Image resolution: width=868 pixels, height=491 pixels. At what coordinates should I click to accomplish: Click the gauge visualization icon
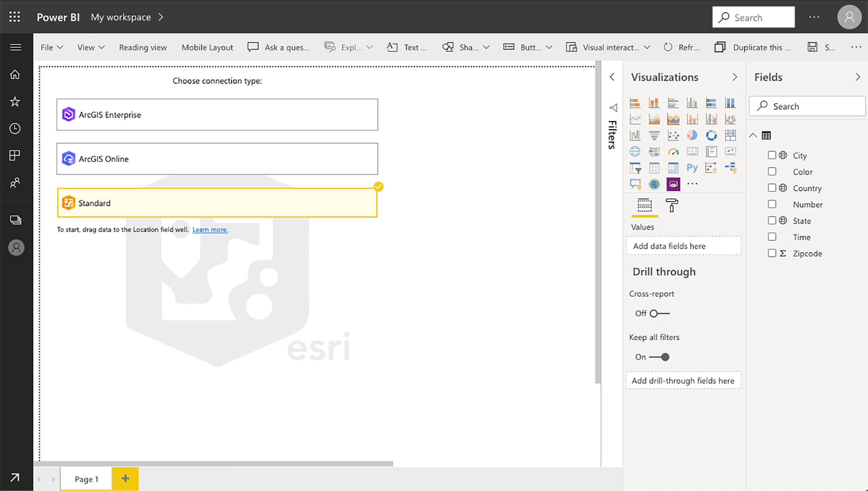point(673,152)
